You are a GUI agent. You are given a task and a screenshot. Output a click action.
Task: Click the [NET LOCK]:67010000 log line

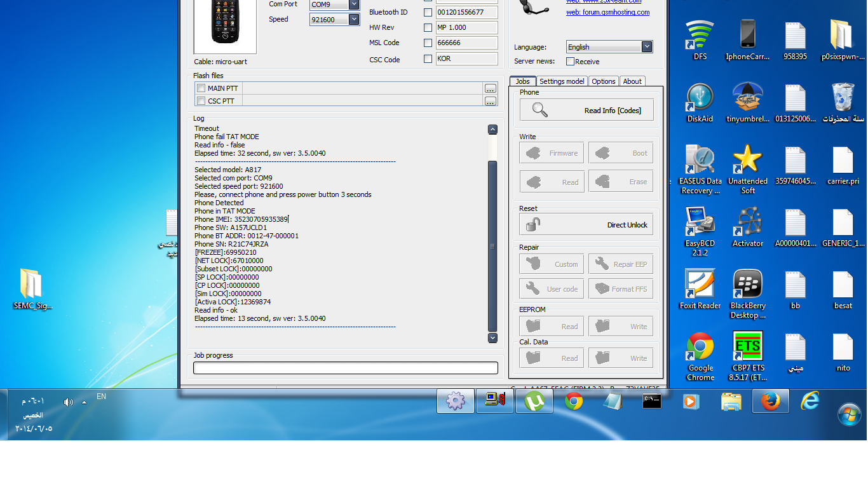(x=229, y=261)
